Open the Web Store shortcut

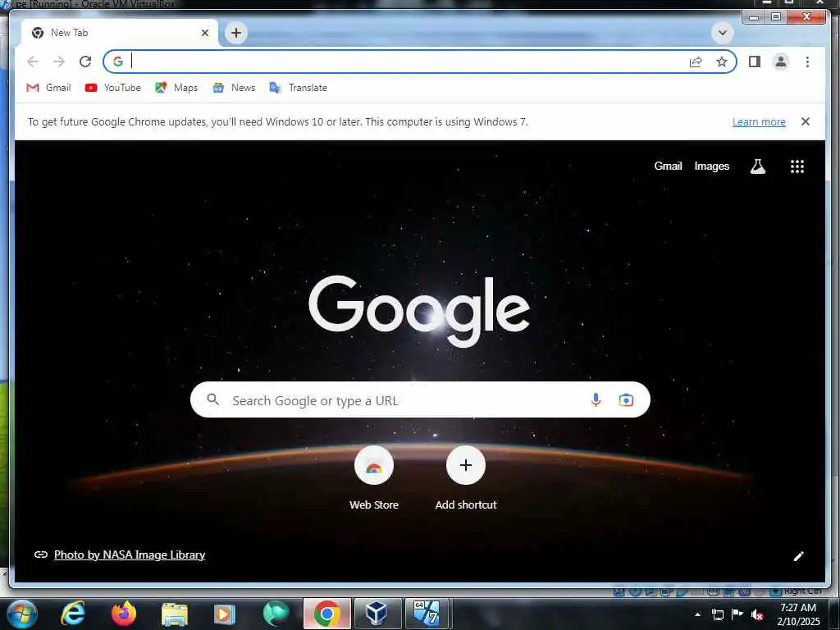pyautogui.click(x=373, y=478)
